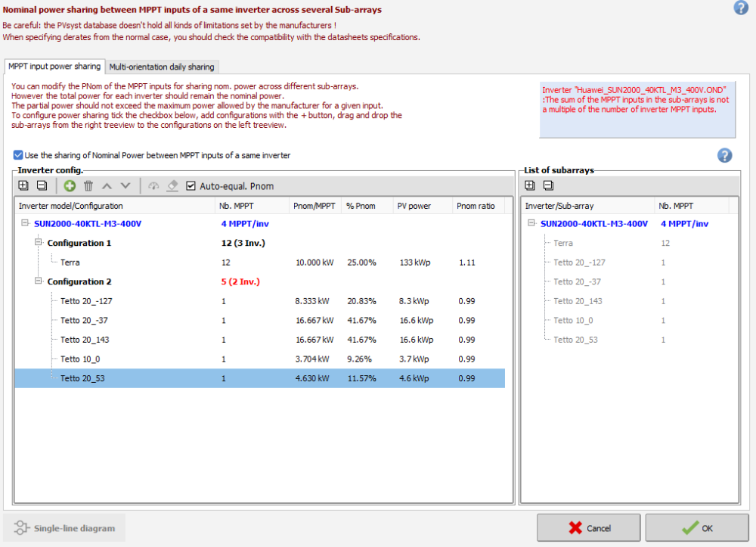Click the eraser icon in Inverter config toolbar

coord(172,186)
